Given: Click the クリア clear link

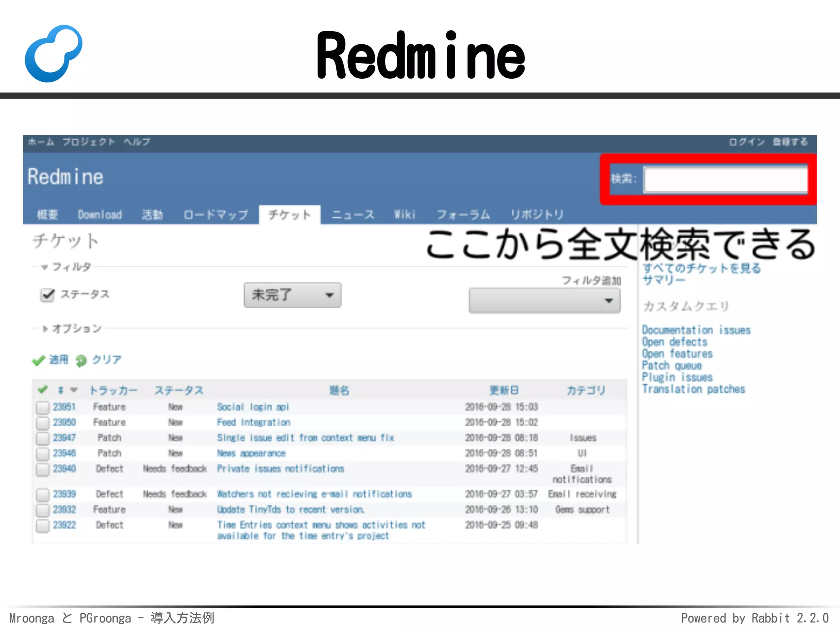Looking at the screenshot, I should click(107, 360).
